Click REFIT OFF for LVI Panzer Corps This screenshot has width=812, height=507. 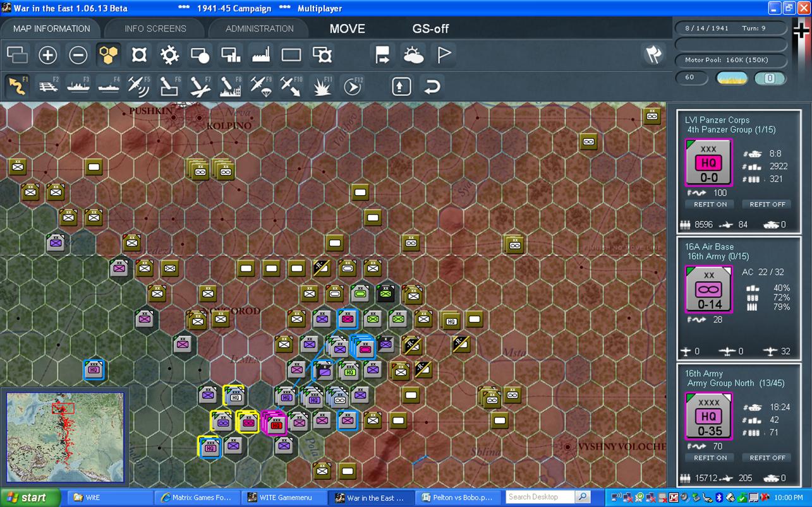coord(767,204)
